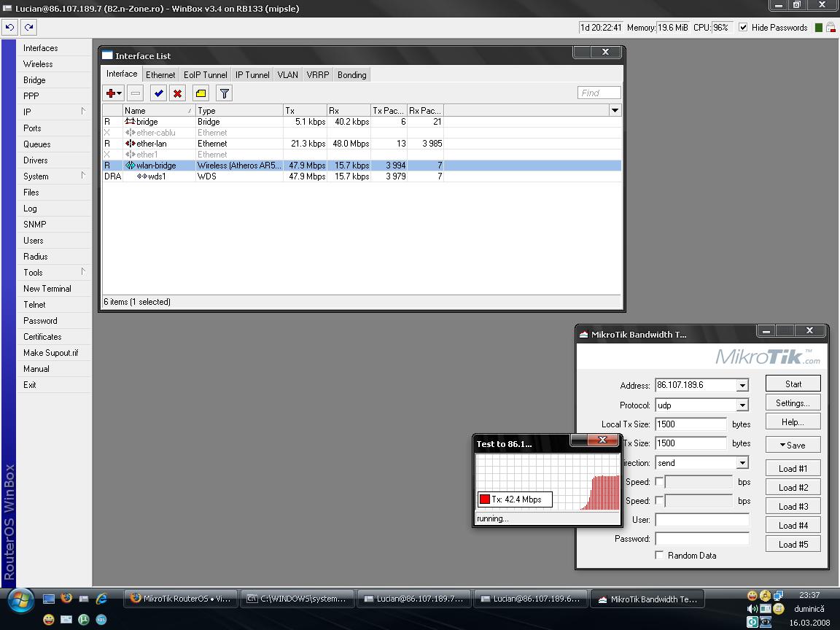The image size is (840, 630).
Task: Click the Password input field in Bandwidth Test
Action: pyautogui.click(x=701, y=538)
